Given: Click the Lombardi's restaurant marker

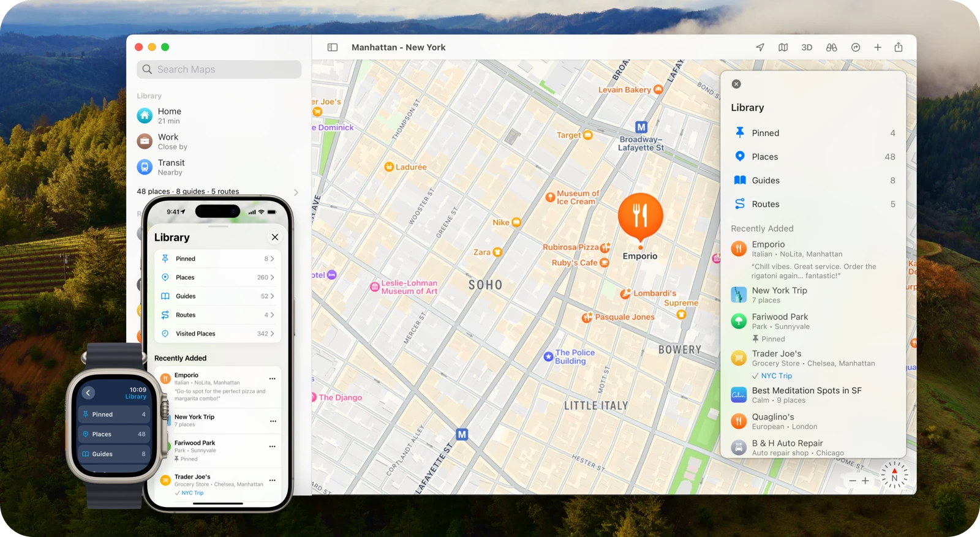Looking at the screenshot, I should point(626,293).
